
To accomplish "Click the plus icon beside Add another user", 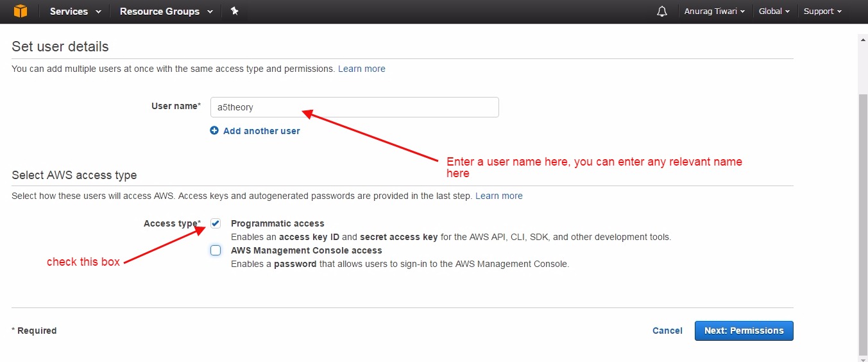I will click(214, 131).
